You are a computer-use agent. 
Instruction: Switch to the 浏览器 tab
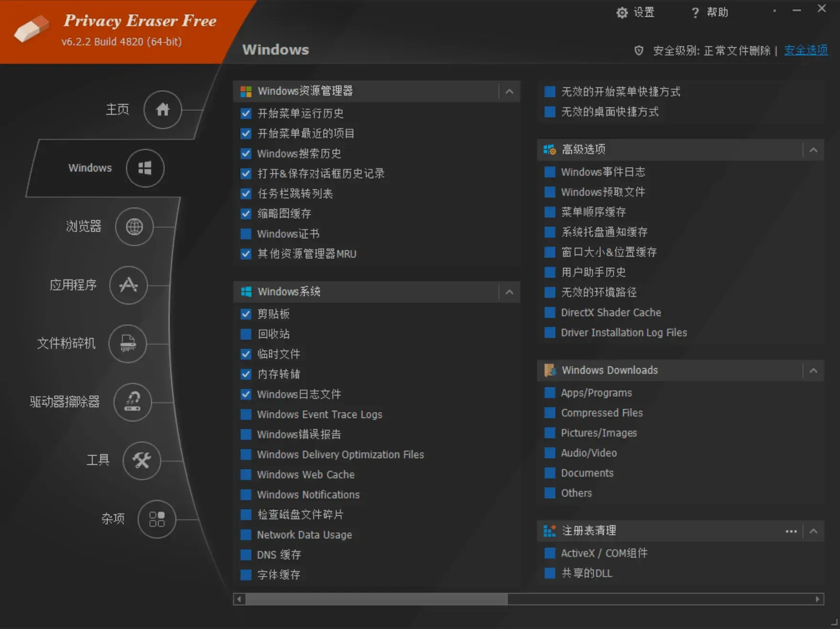point(84,226)
